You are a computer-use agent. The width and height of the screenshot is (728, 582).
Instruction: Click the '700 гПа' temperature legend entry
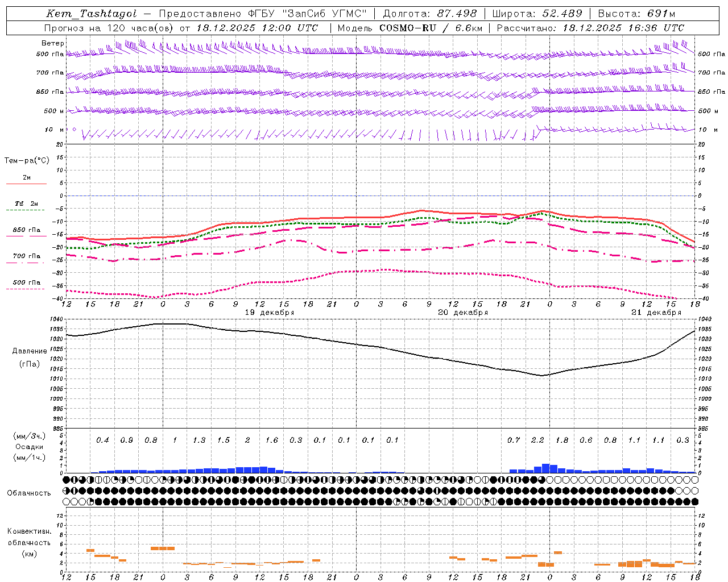tap(27, 256)
